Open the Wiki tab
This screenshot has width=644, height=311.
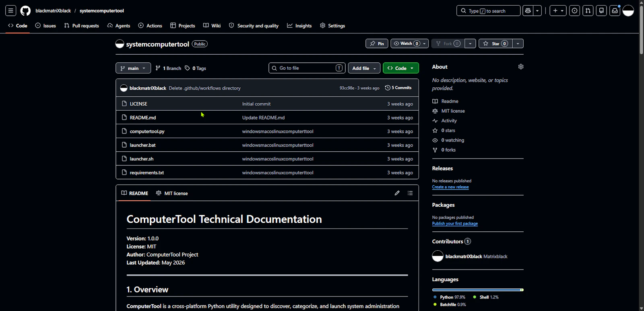[212, 26]
